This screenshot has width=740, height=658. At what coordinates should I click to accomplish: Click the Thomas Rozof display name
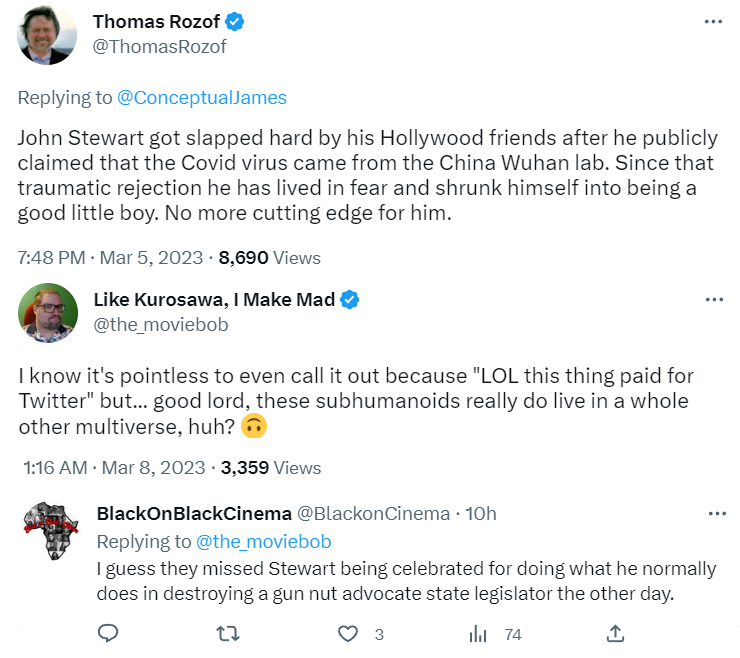157,22
